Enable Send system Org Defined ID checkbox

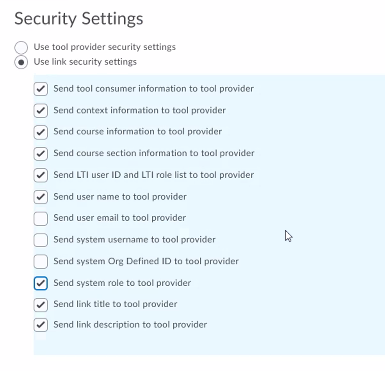coord(41,262)
